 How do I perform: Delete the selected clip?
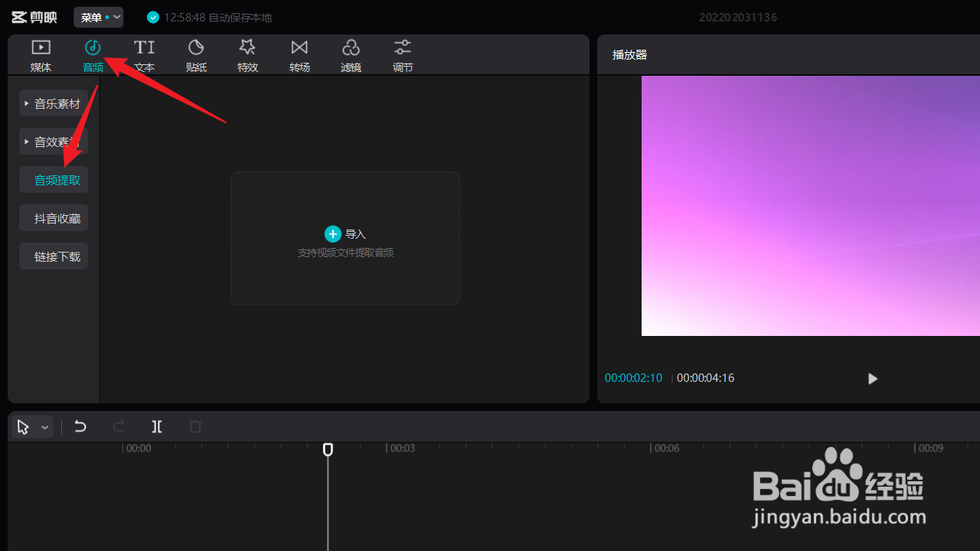click(195, 427)
